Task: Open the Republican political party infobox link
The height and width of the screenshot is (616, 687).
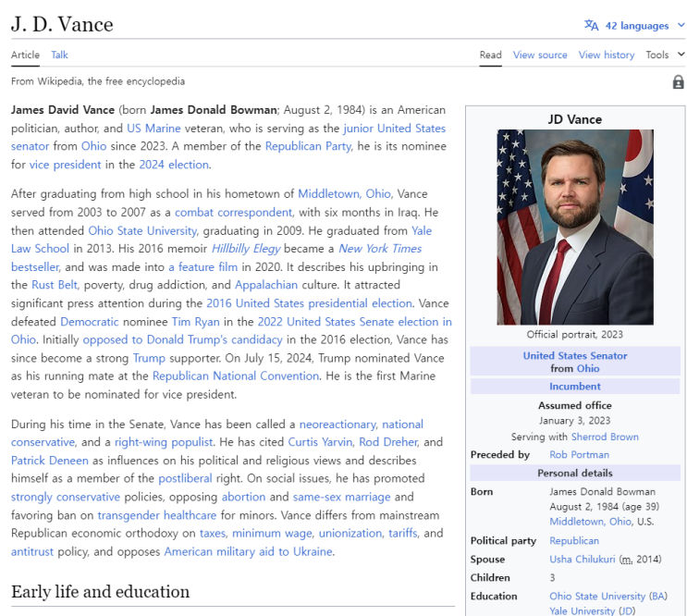Action: tap(574, 541)
